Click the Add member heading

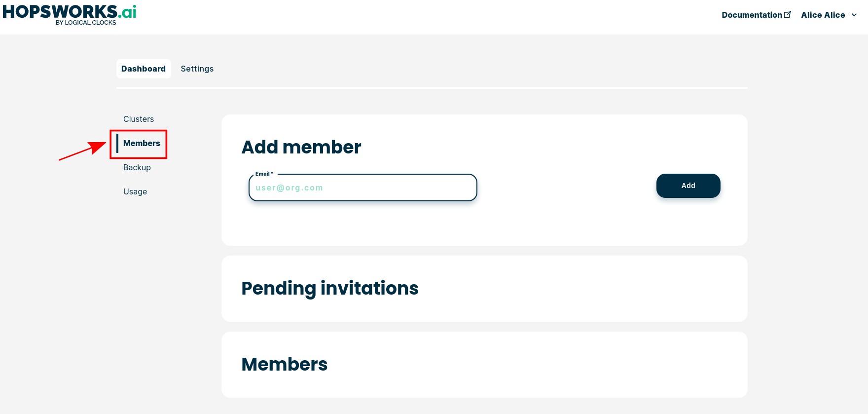[x=301, y=147]
